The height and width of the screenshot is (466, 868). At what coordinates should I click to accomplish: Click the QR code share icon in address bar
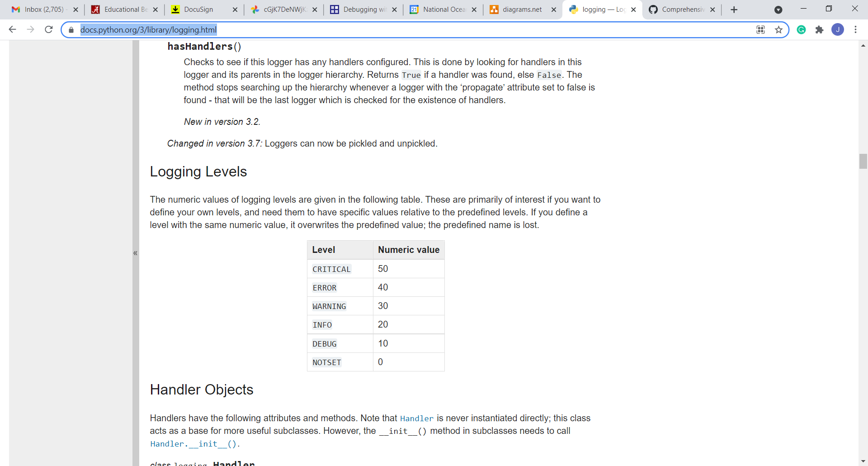[761, 29]
